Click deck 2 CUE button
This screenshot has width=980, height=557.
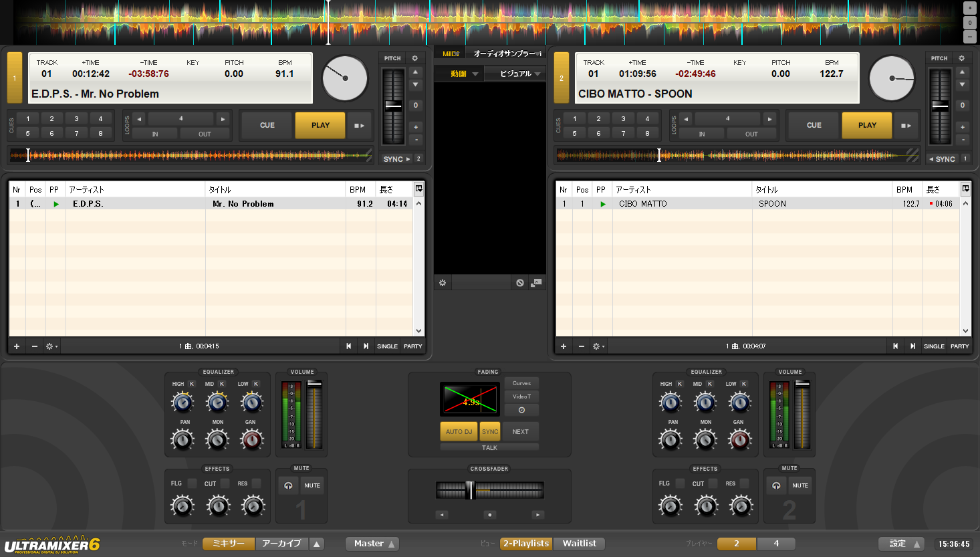click(814, 125)
